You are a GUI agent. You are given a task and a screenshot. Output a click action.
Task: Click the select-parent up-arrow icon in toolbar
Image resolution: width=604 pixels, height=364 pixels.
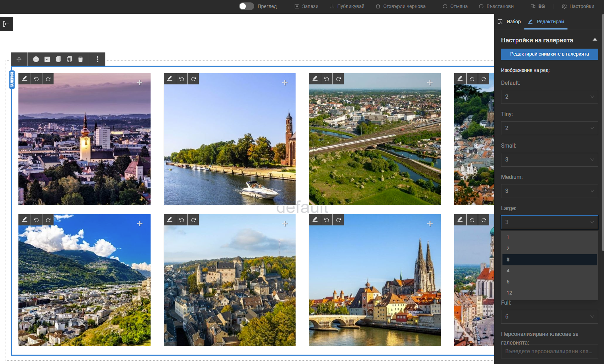47,59
